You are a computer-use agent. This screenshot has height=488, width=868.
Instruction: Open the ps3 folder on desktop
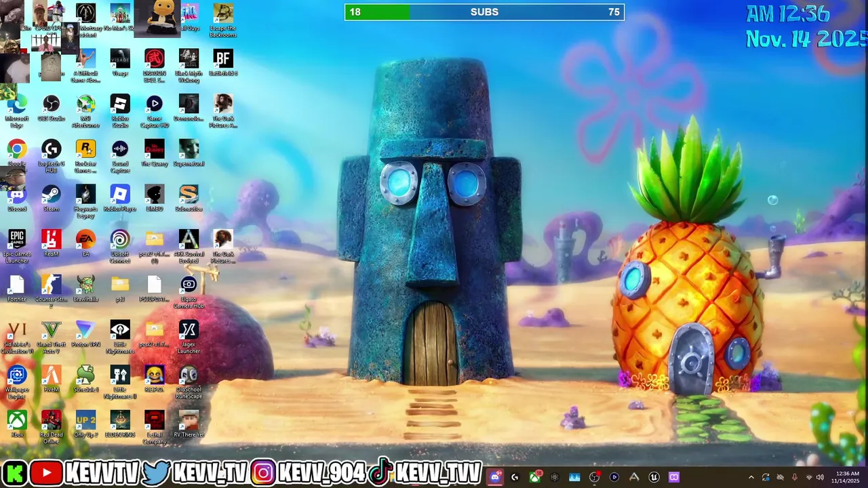[120, 289]
